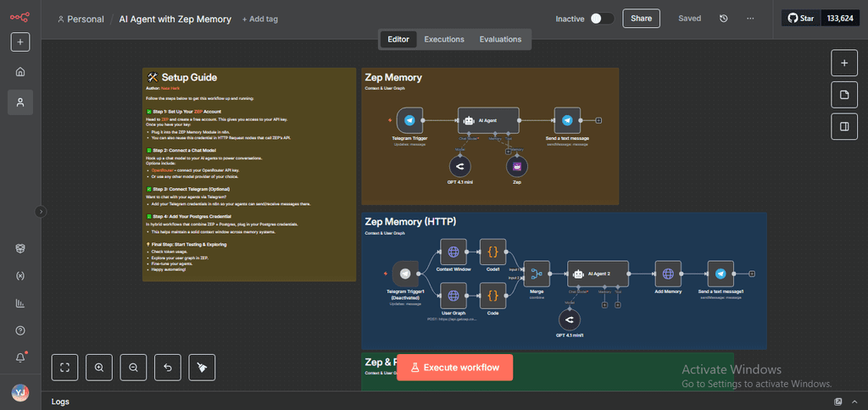Toggle the Inactive workflow switch
This screenshot has width=868, height=410.
pyautogui.click(x=601, y=19)
